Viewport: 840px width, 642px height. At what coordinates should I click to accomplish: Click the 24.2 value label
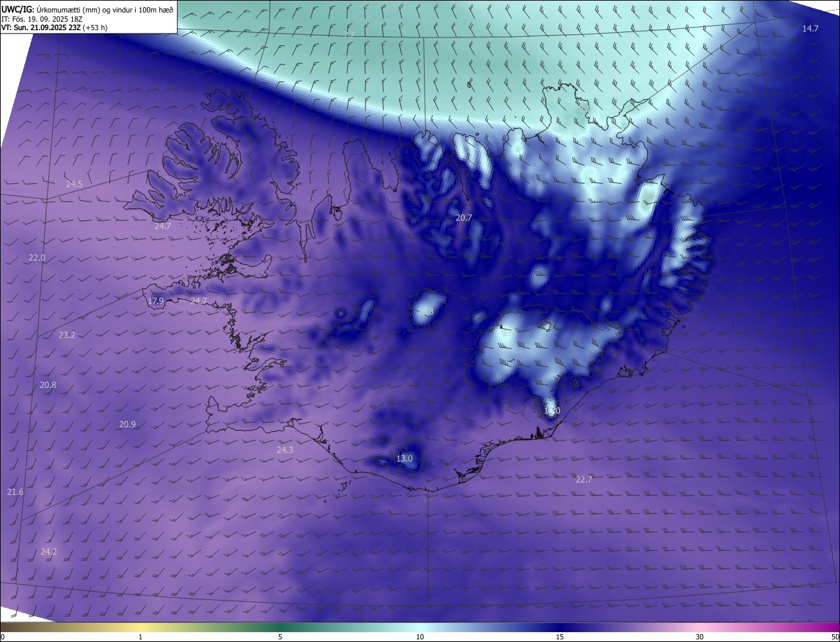pyautogui.click(x=49, y=551)
